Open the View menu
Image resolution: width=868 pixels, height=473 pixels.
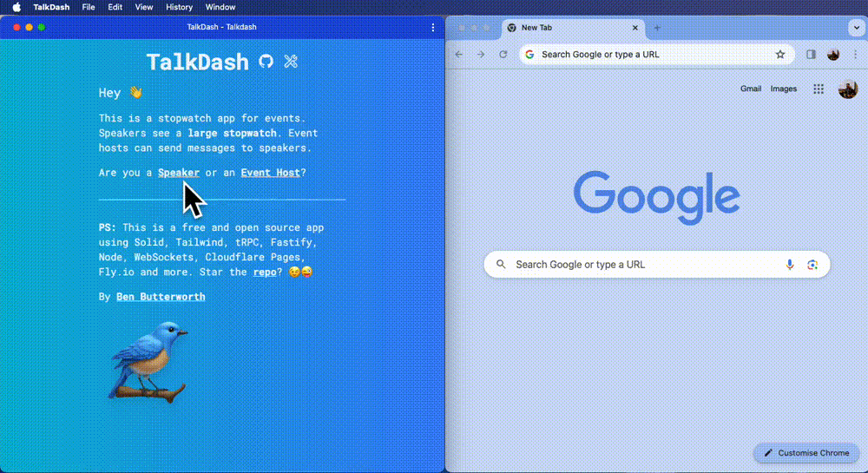pos(144,7)
